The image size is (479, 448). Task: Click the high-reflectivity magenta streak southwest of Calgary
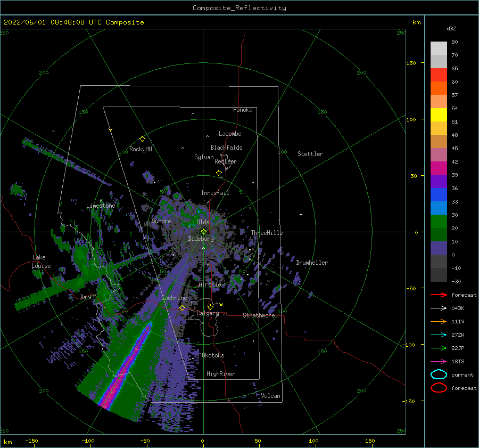(x=126, y=366)
